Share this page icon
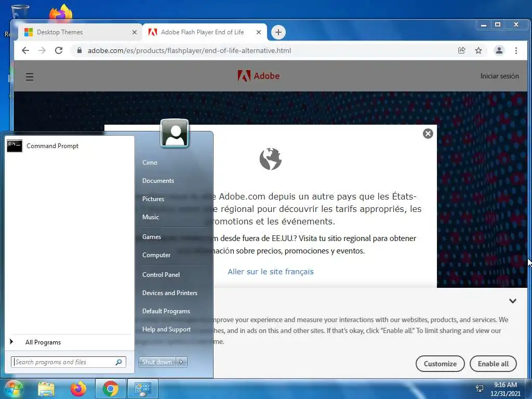The height and width of the screenshot is (399, 532). tap(461, 50)
